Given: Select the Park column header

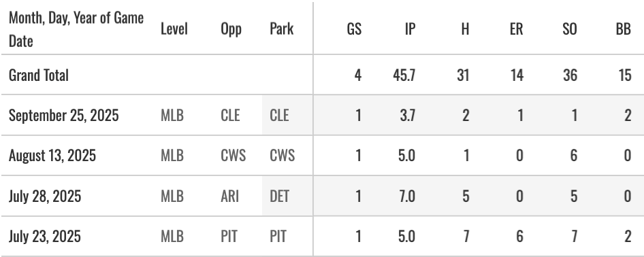Looking at the screenshot, I should click(x=282, y=29).
